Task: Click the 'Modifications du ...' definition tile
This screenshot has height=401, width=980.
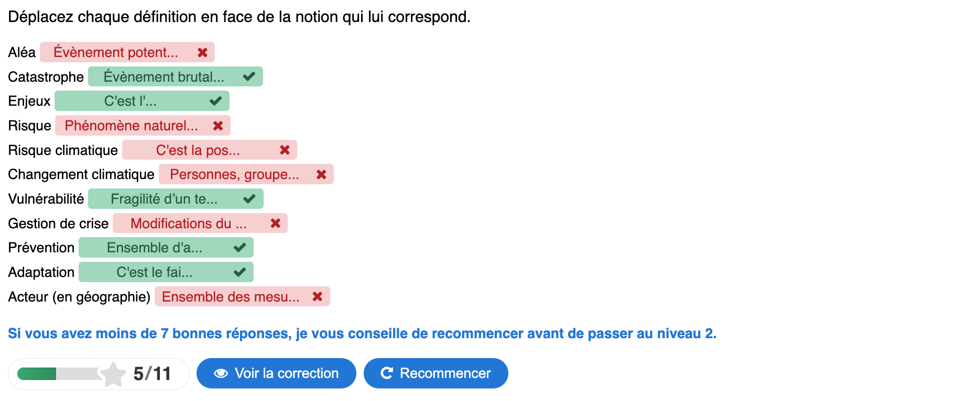Action: (188, 224)
